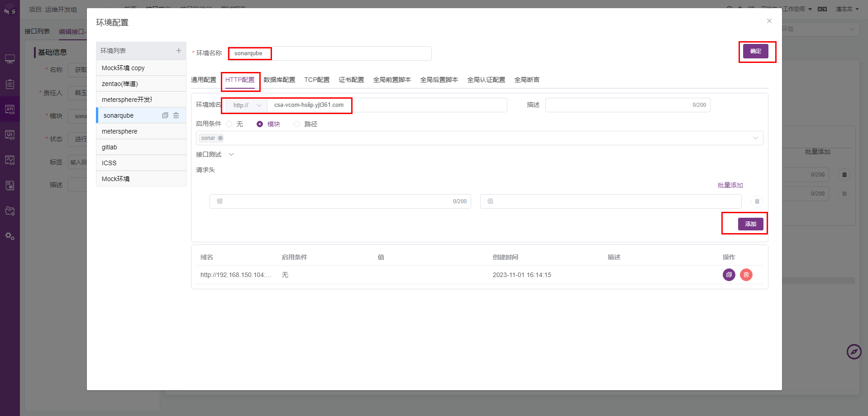This screenshot has height=416, width=868.
Task: Select the gitlab environment
Action: click(x=141, y=147)
